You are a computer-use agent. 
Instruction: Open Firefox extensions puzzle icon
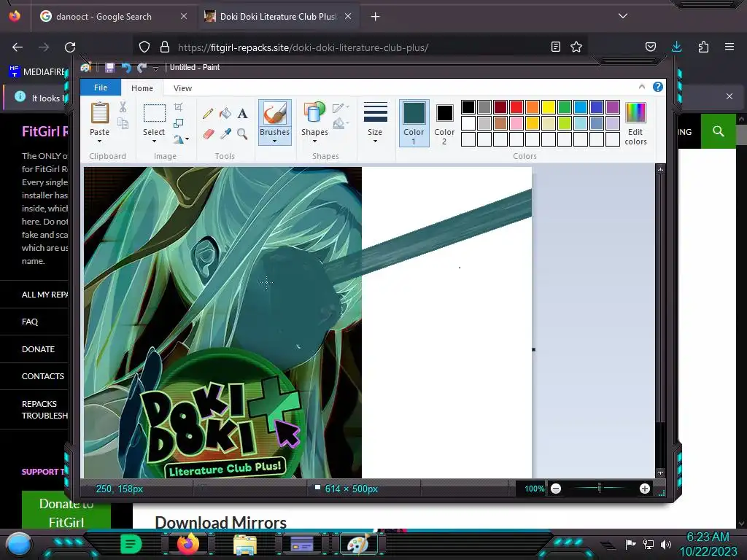703,47
